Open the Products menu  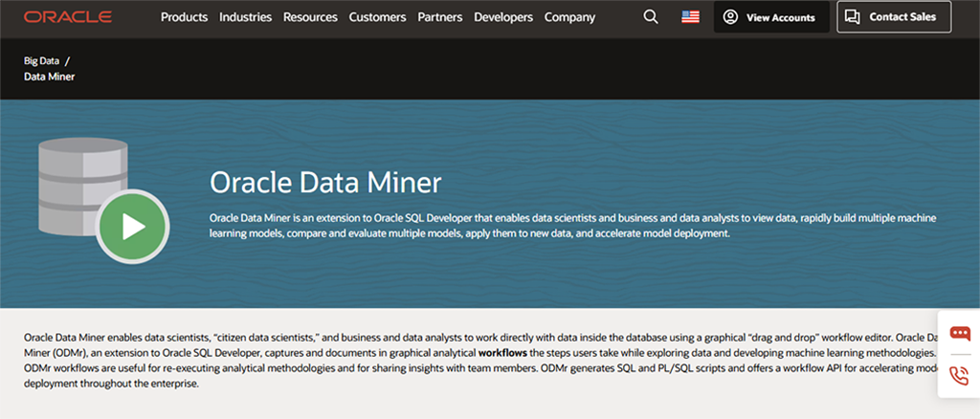185,17
